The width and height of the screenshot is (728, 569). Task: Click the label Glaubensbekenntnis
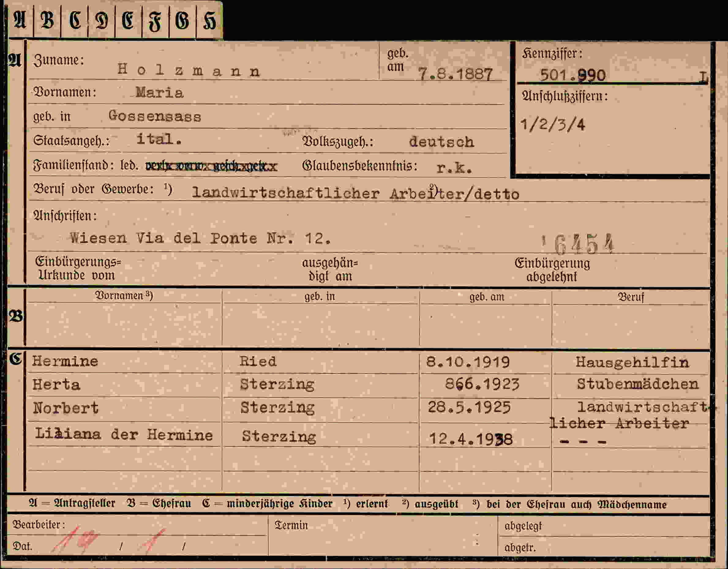[360, 166]
